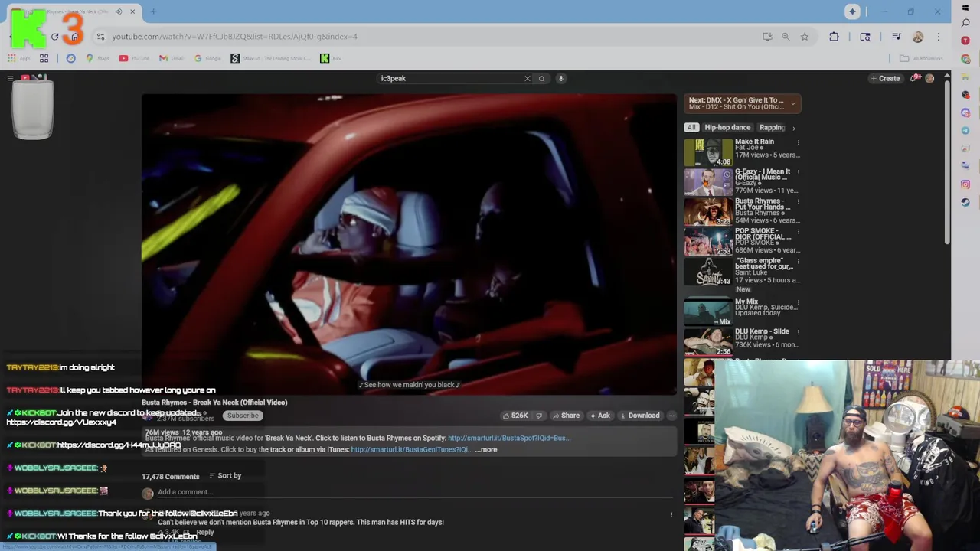The image size is (980, 551).
Task: Expand the description with ...more
Action: click(486, 450)
